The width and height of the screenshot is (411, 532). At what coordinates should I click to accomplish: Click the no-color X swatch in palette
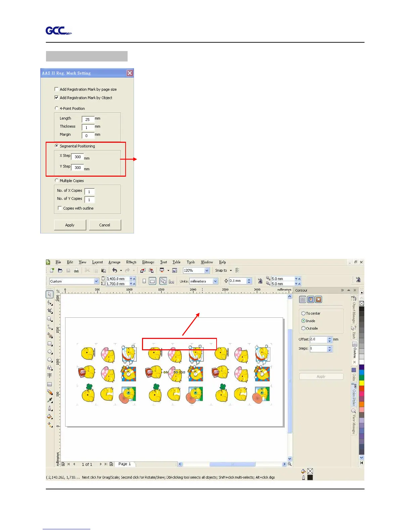pos(362,303)
